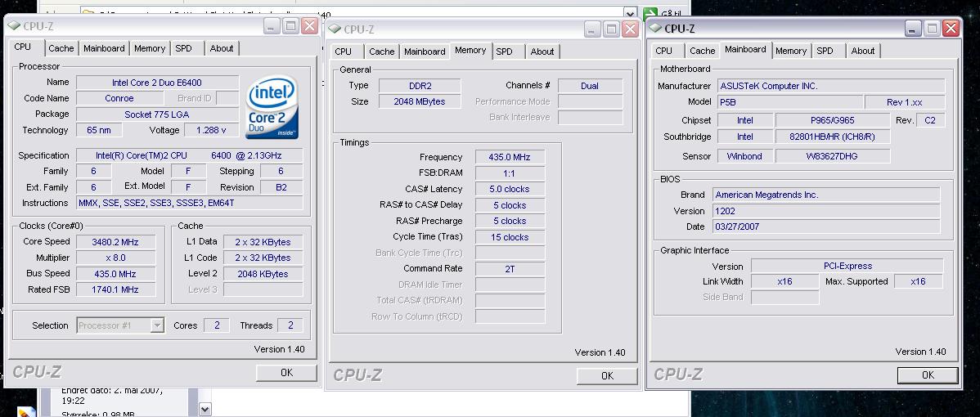Click FSB:DRAM value 1:1
Viewport: 980px width, 417px height.
pyautogui.click(x=510, y=173)
